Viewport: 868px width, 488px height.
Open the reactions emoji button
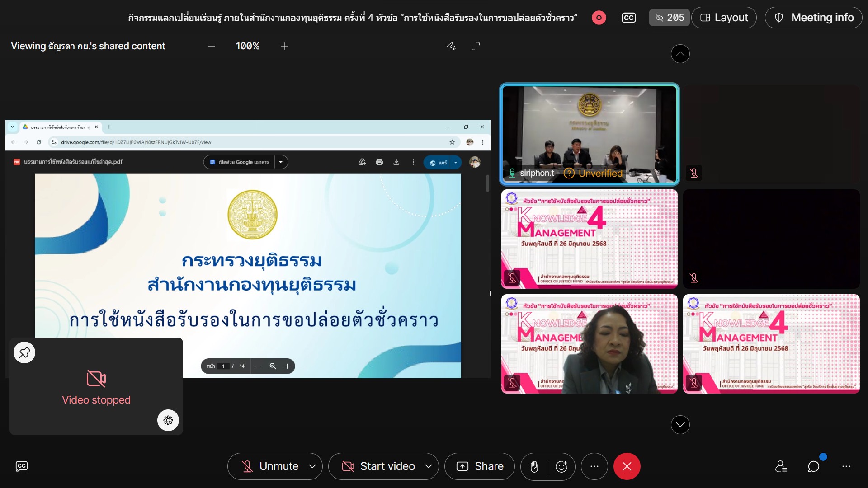coord(561,466)
